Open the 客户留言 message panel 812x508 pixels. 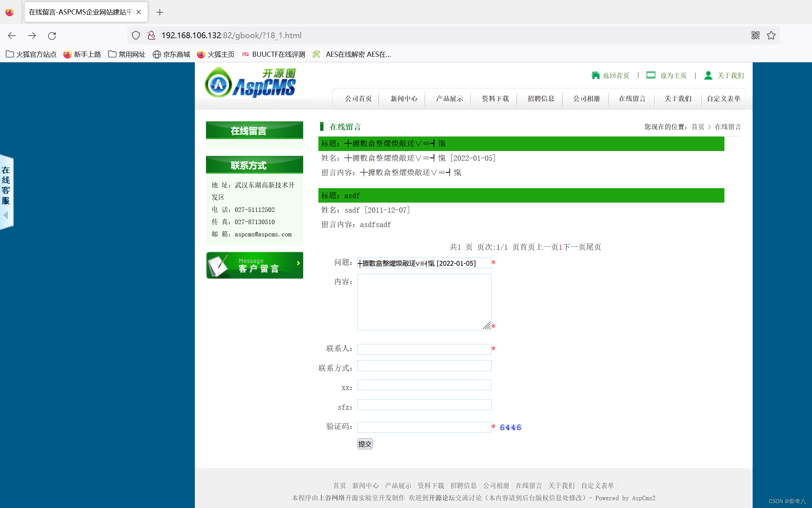click(x=255, y=265)
